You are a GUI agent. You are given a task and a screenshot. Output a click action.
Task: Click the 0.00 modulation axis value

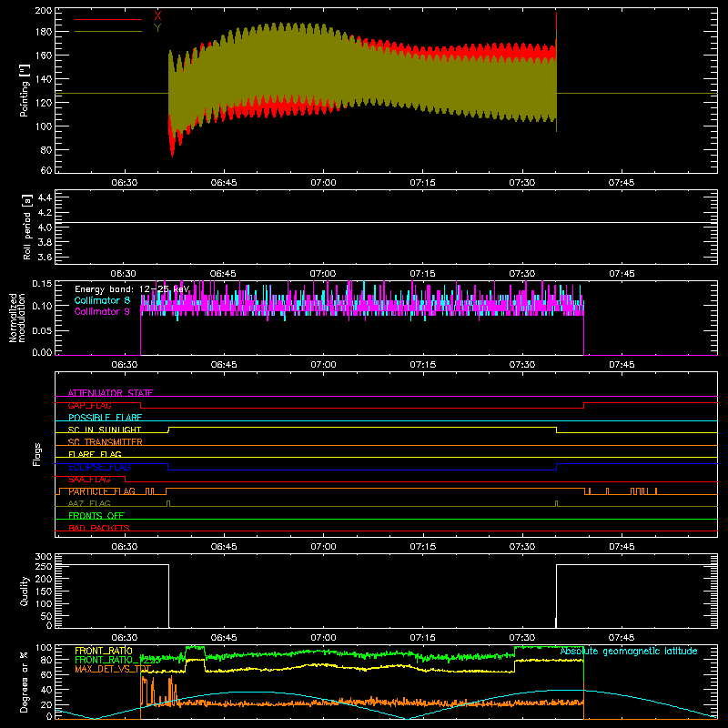click(42, 352)
